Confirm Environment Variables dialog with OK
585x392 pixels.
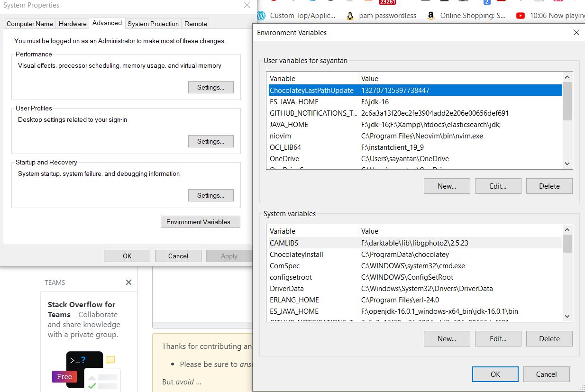(x=495, y=374)
